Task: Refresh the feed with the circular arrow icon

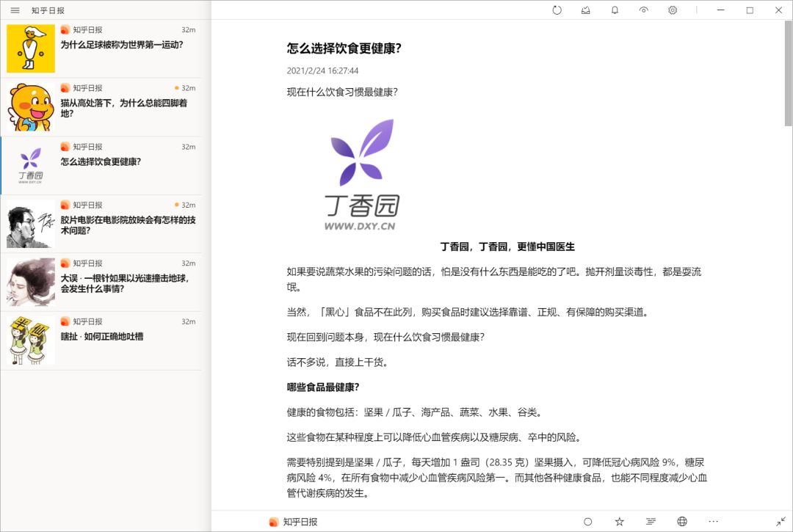Action: (557, 10)
